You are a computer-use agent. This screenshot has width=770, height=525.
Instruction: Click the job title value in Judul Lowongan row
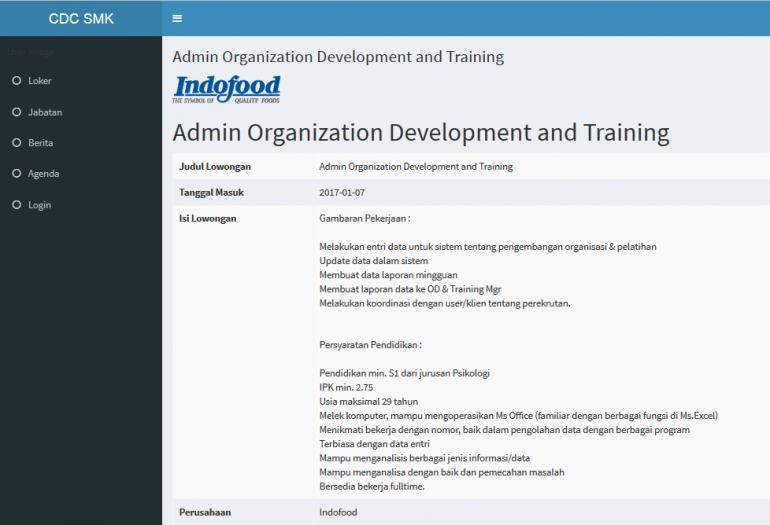[416, 166]
